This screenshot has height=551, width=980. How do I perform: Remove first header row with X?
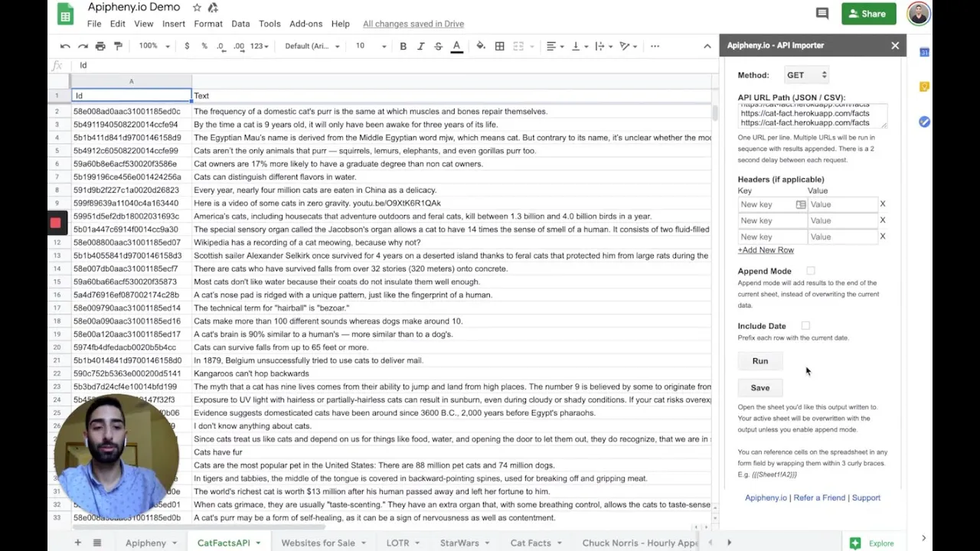(882, 204)
